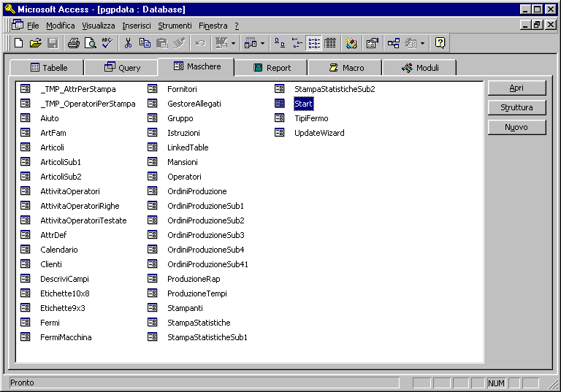Select the Fornitori form
The width and height of the screenshot is (561, 392).
pos(182,89)
